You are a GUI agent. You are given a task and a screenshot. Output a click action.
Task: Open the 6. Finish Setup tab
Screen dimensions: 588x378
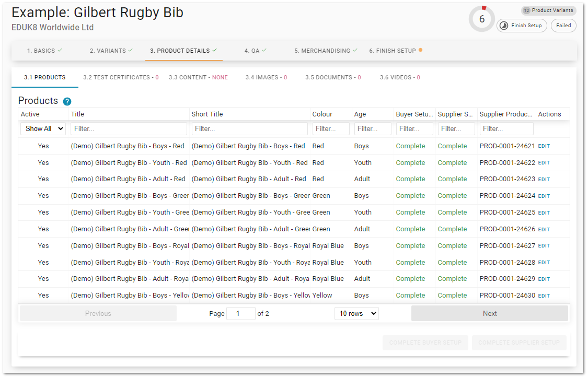[396, 51]
